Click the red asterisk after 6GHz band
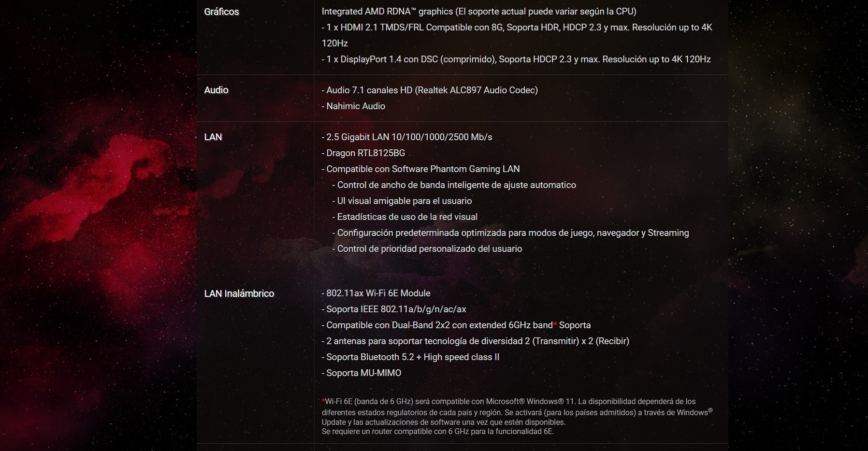Viewport: 868px width, 451px height. [x=555, y=324]
